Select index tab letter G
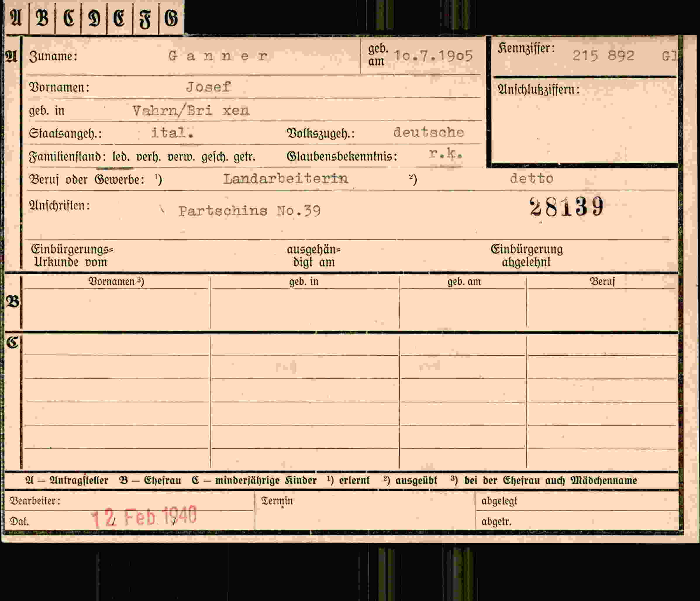Viewport: 700px width, 601px height. (x=171, y=18)
